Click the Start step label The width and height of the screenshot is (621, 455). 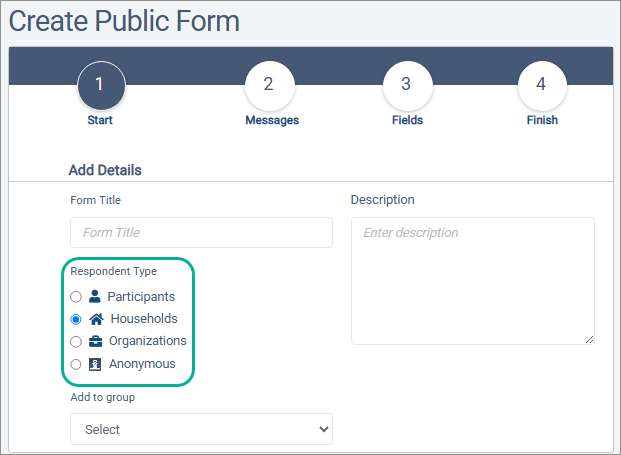(x=100, y=120)
